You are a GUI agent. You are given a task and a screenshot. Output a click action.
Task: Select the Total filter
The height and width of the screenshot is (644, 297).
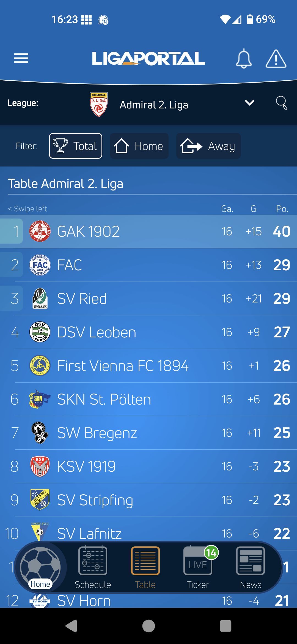(76, 146)
